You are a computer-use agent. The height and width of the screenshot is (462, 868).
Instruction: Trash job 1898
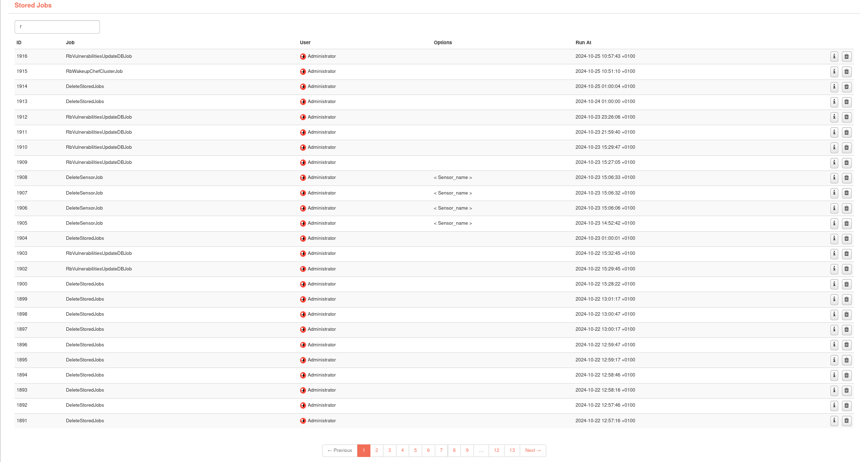coord(847,315)
